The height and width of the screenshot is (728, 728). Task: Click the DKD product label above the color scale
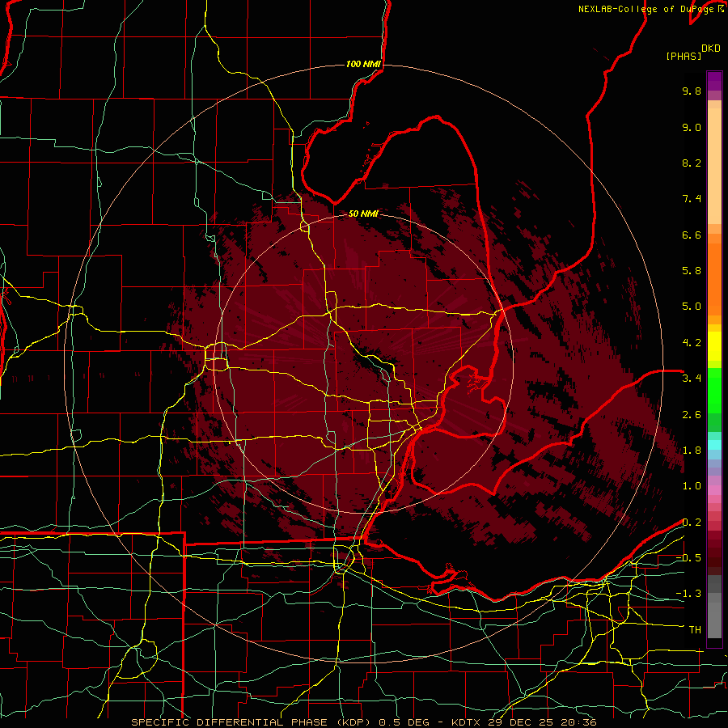[x=711, y=49]
